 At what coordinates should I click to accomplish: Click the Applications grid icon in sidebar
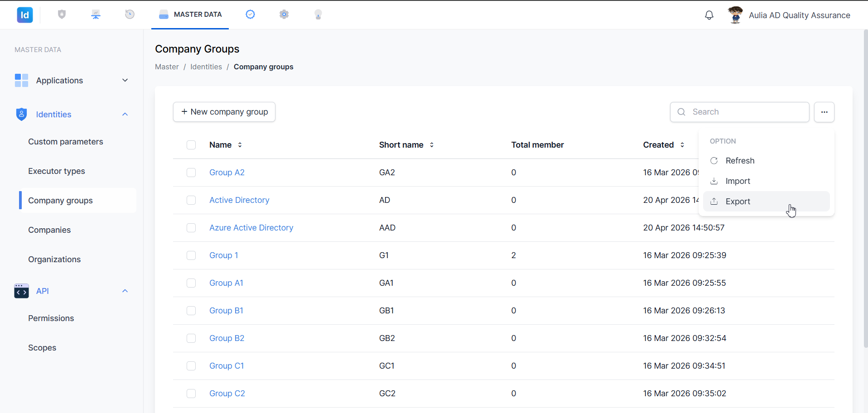(x=21, y=80)
